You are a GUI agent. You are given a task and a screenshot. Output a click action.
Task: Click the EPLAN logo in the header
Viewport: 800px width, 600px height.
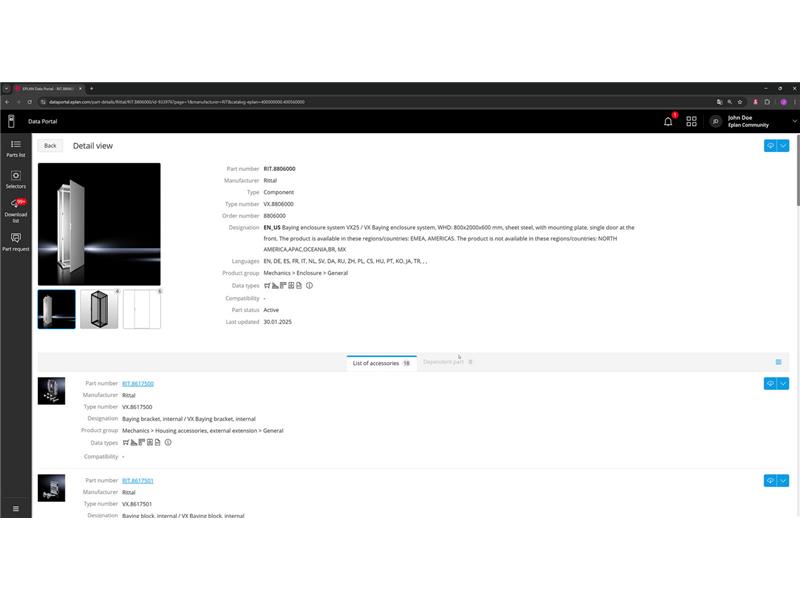coord(11,121)
